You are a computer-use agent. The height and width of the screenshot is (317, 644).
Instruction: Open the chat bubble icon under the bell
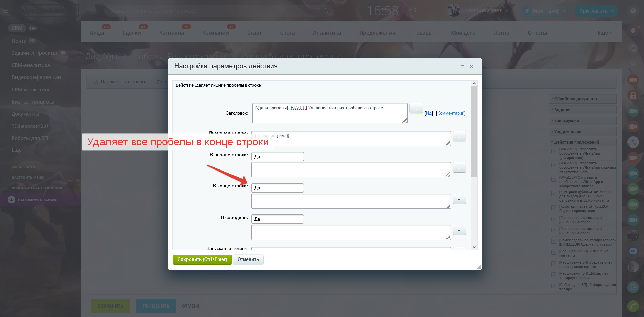633,48
